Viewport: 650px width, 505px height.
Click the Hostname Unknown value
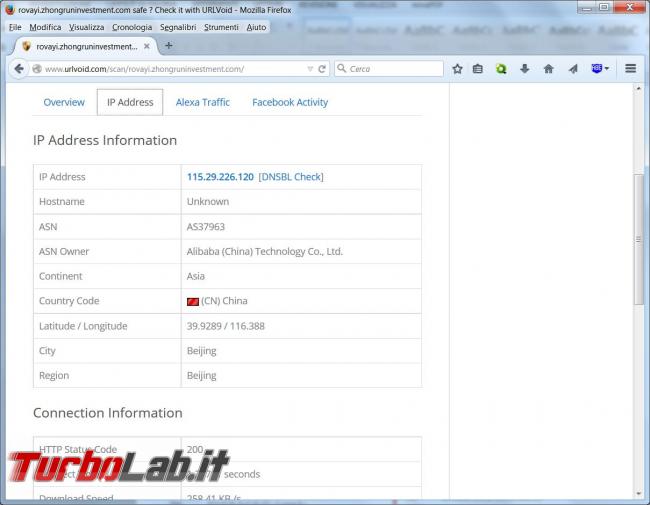coord(208,202)
